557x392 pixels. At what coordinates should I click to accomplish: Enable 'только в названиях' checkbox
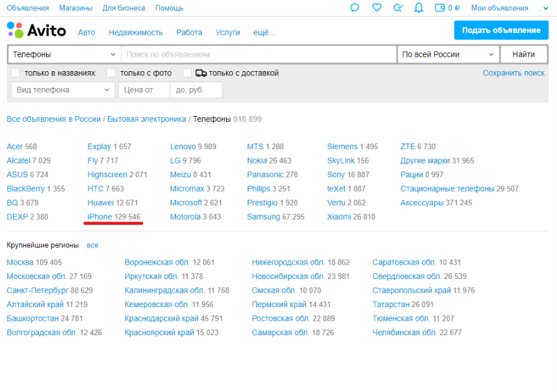[x=15, y=73]
